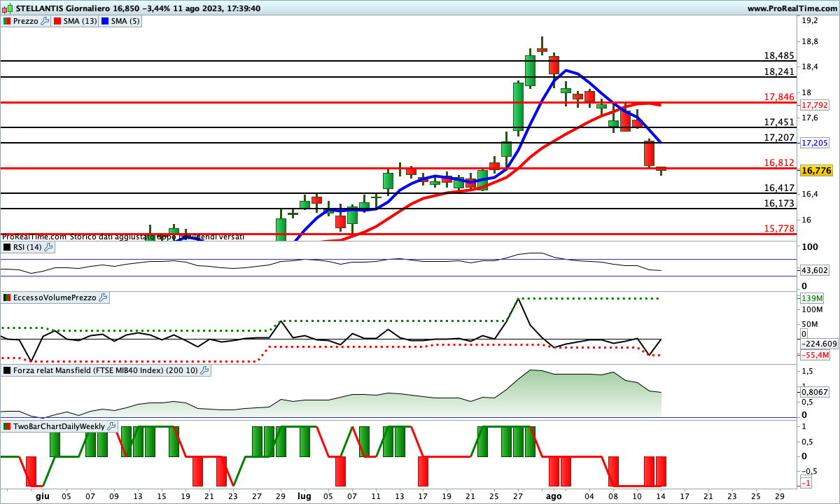Click the 17,205 SMA (5) value tag
The height and width of the screenshot is (504, 840).
(x=815, y=143)
